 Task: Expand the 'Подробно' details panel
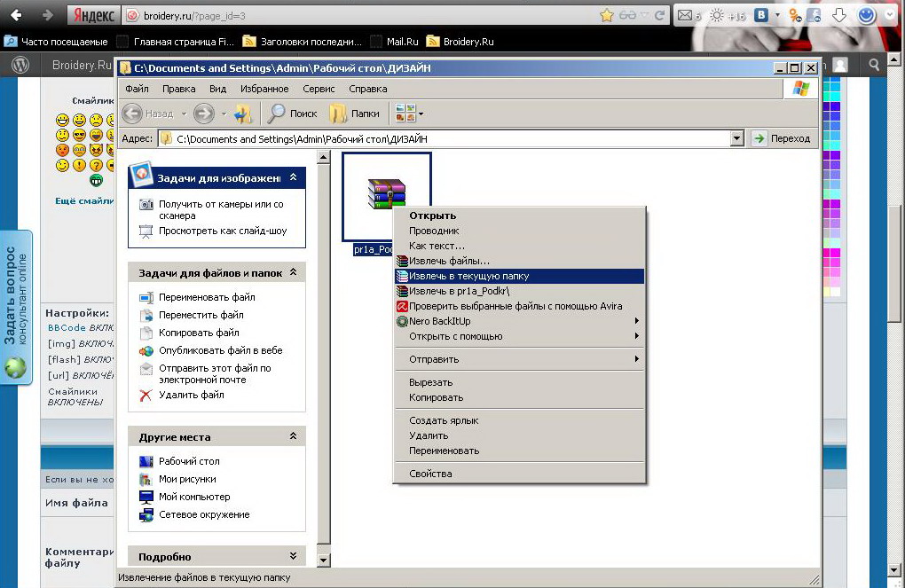tap(293, 556)
